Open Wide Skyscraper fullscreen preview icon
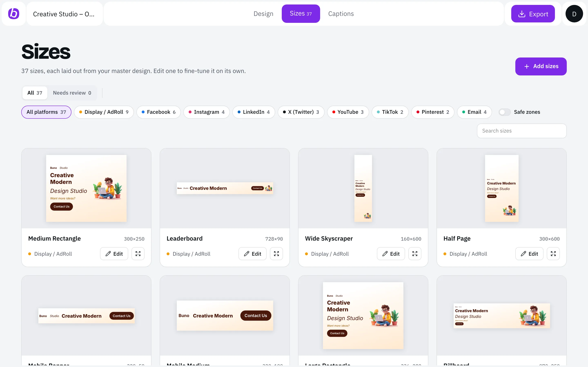The width and height of the screenshot is (588, 367). tap(415, 254)
